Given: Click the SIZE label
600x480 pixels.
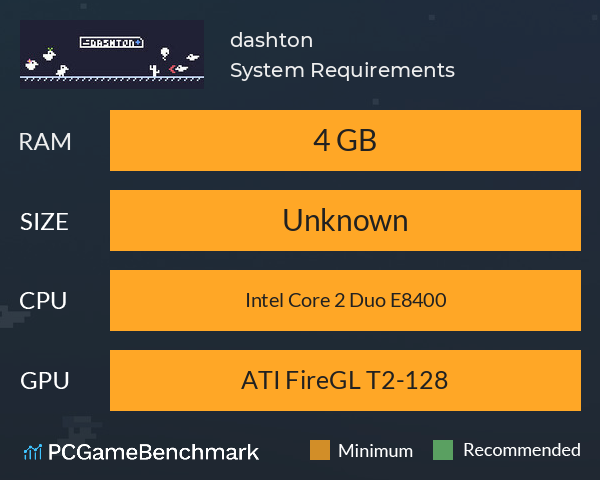Looking at the screenshot, I should [44, 222].
